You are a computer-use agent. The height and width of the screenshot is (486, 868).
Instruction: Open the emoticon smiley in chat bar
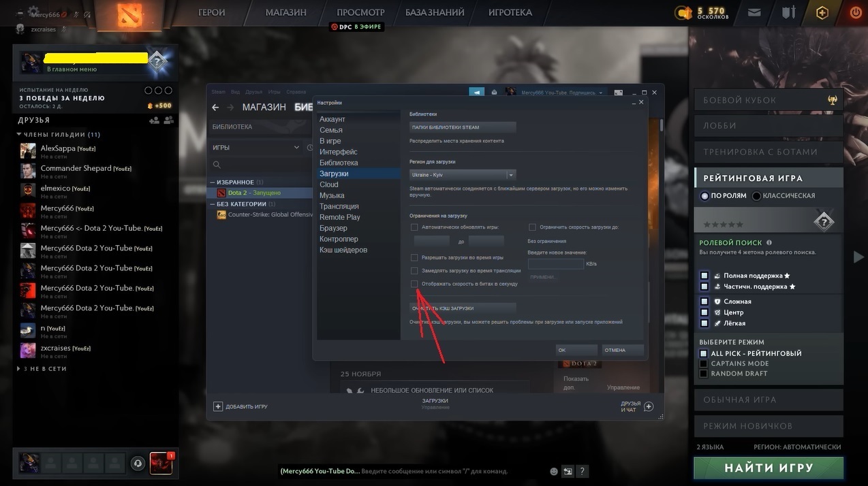pos(554,471)
